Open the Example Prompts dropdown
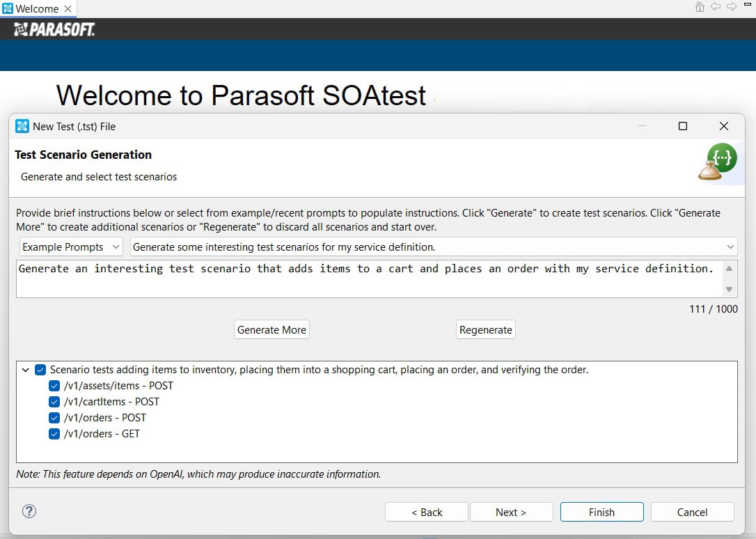The height and width of the screenshot is (539, 756). coord(72,247)
